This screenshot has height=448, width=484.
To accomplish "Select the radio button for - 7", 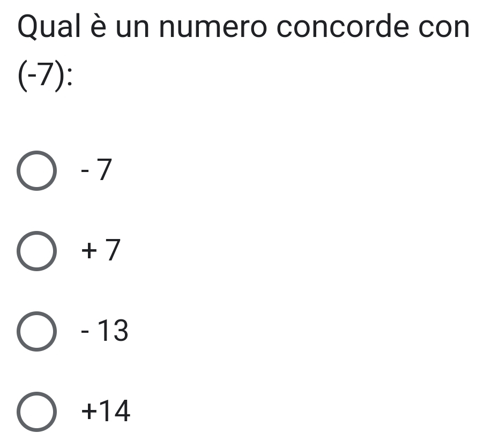I will (x=39, y=171).
